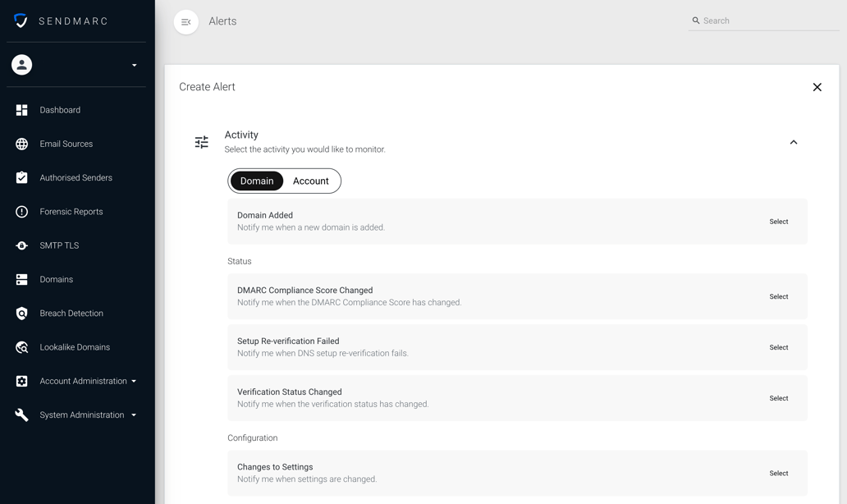Collapse the sidebar with the menu toggle icon

tap(185, 22)
